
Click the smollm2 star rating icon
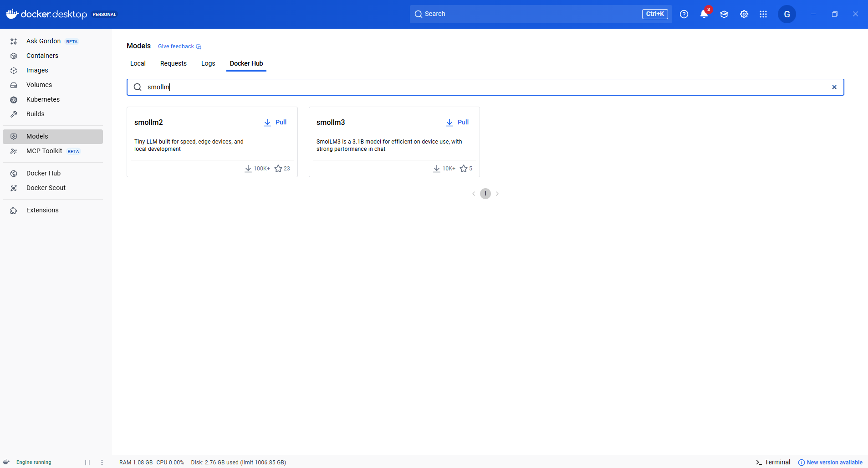coord(278,169)
